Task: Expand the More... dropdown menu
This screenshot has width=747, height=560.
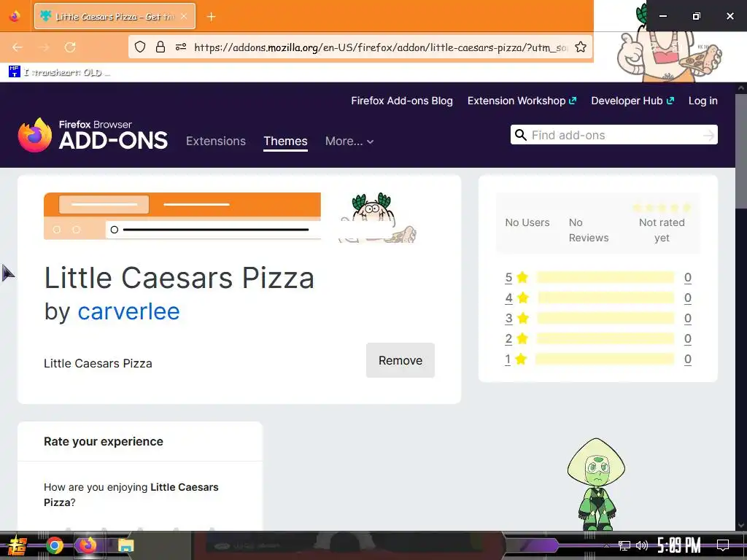Action: (349, 141)
